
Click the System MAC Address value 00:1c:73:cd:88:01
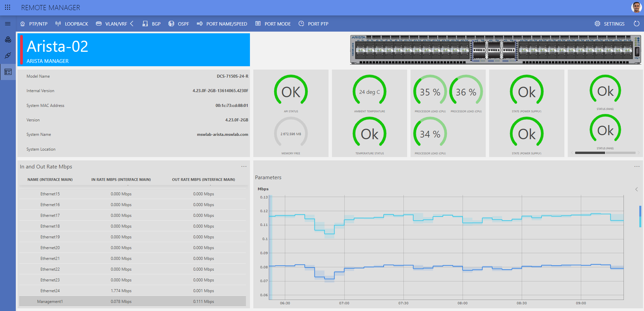tap(232, 105)
